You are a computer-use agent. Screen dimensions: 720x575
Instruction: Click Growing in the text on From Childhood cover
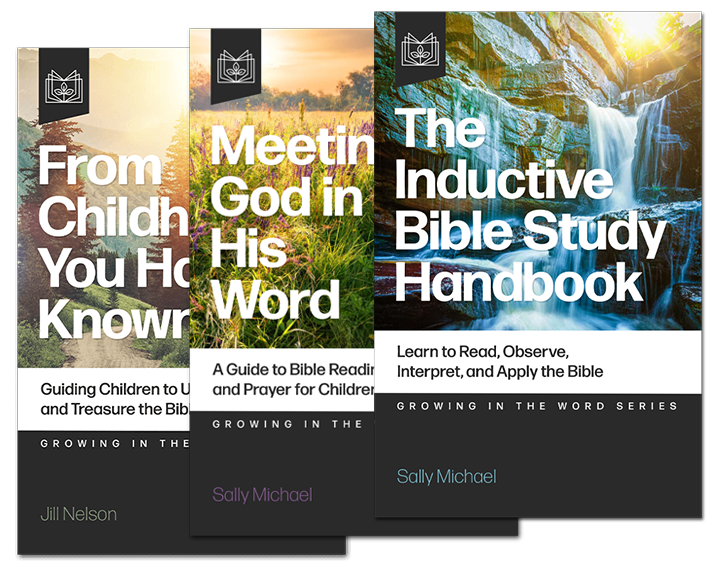point(115,444)
